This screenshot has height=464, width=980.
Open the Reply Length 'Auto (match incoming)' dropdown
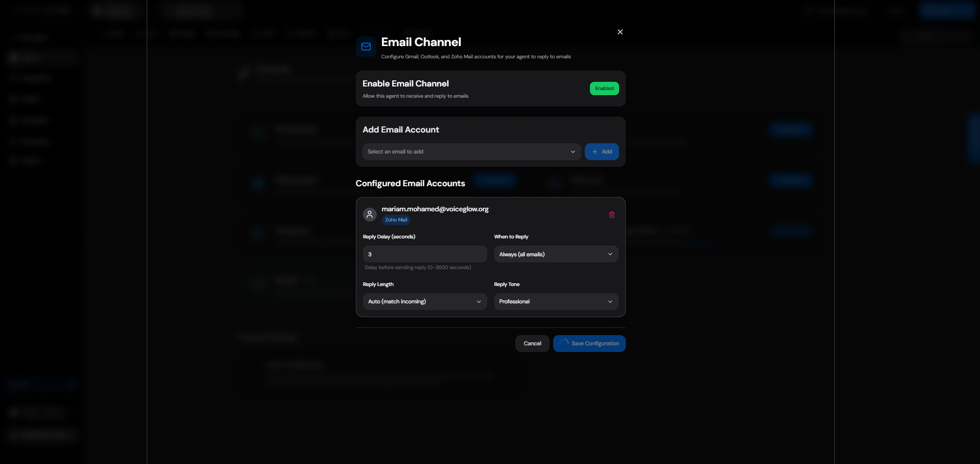[x=425, y=302]
